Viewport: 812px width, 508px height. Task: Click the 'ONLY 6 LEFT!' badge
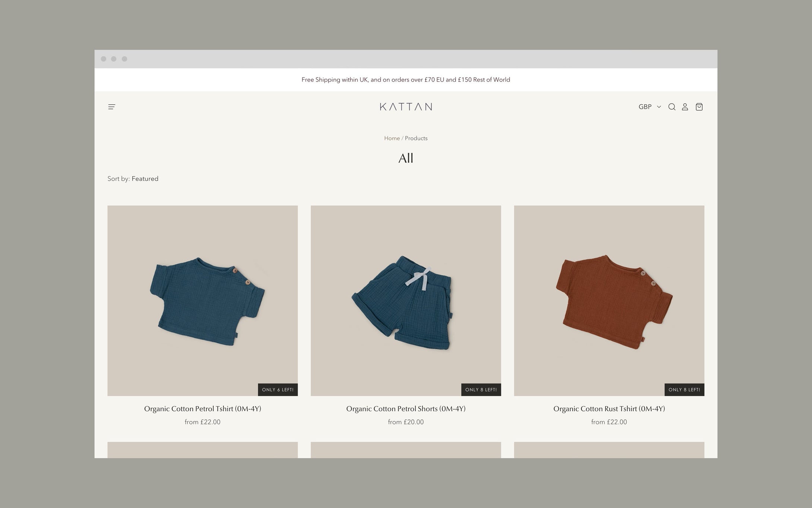[x=278, y=389]
